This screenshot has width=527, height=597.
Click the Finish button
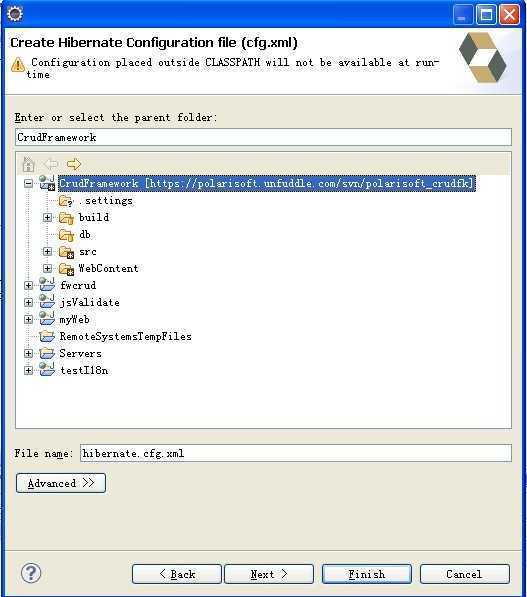click(367, 574)
